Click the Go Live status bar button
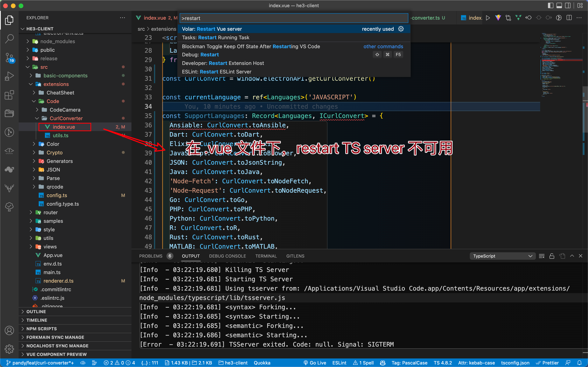This screenshot has width=588, height=367. 315,363
